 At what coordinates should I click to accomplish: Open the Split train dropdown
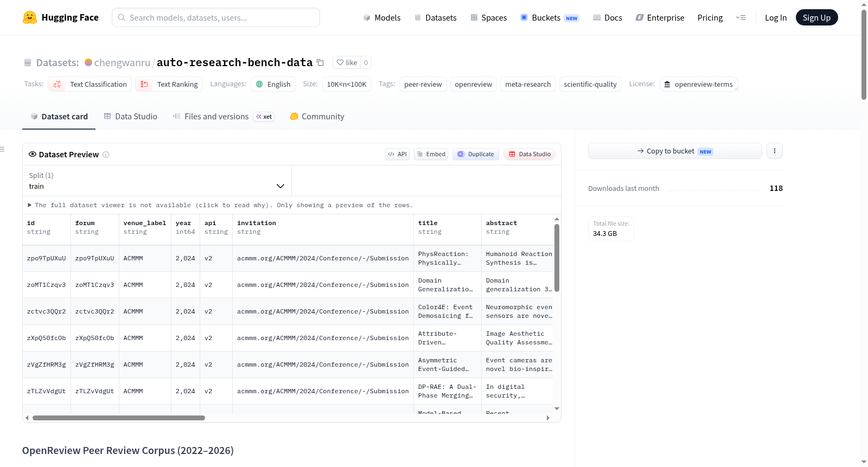coord(157,181)
